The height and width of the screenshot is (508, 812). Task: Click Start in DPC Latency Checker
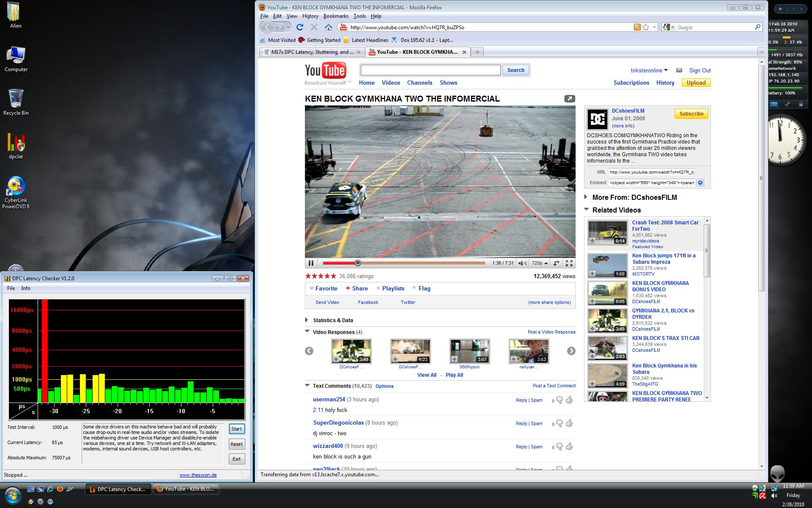click(236, 429)
